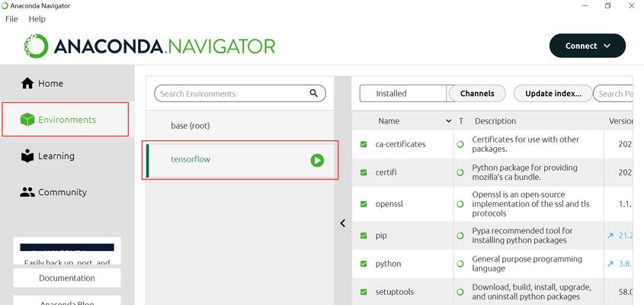The image size is (644, 305).
Task: Click the Version column header
Action: click(620, 120)
